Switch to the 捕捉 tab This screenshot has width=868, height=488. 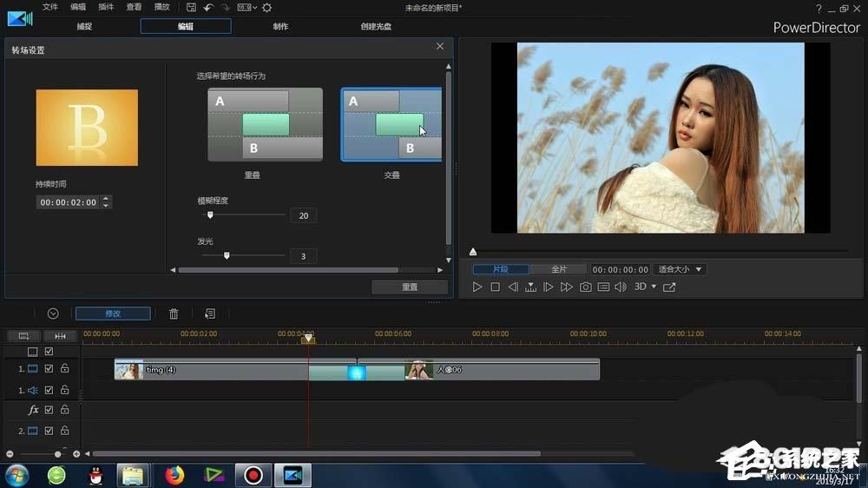(x=84, y=26)
